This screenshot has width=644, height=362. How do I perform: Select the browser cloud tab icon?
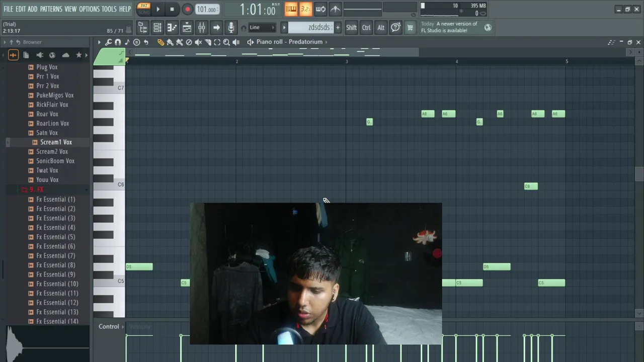pyautogui.click(x=65, y=55)
